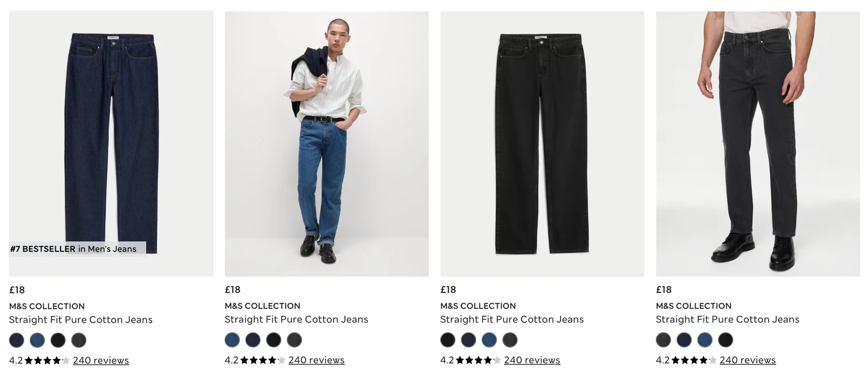Select the black swatch under the navy flat-lay jeans
The width and height of the screenshot is (868, 372).
58,340
